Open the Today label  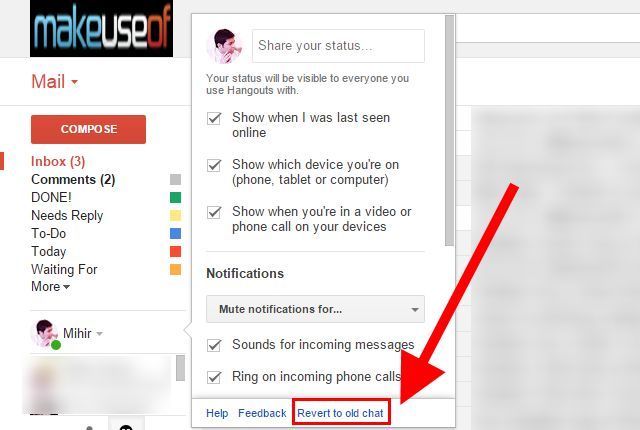coord(49,251)
